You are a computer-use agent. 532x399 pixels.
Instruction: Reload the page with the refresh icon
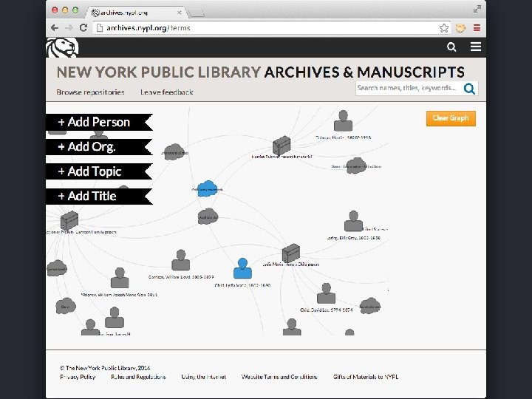pyautogui.click(x=83, y=28)
